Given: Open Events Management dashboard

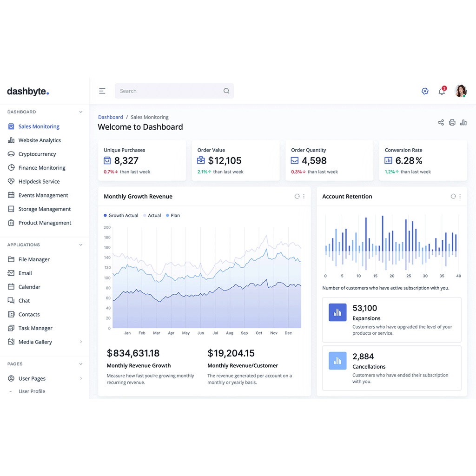Looking at the screenshot, I should pos(43,195).
